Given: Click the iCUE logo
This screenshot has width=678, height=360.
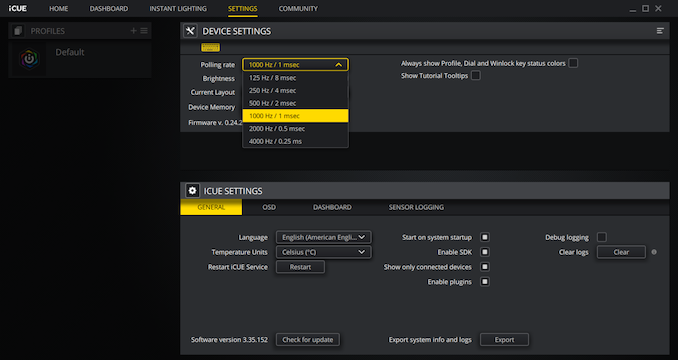Looking at the screenshot, I should click(x=18, y=9).
